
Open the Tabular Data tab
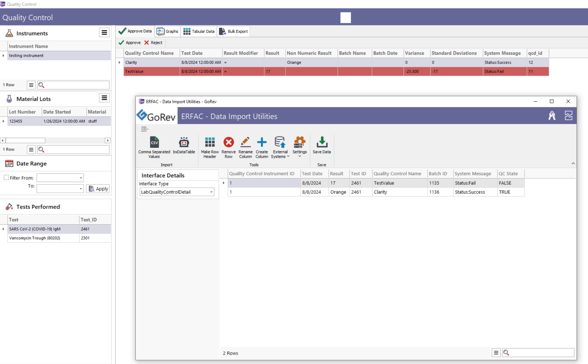[199, 31]
